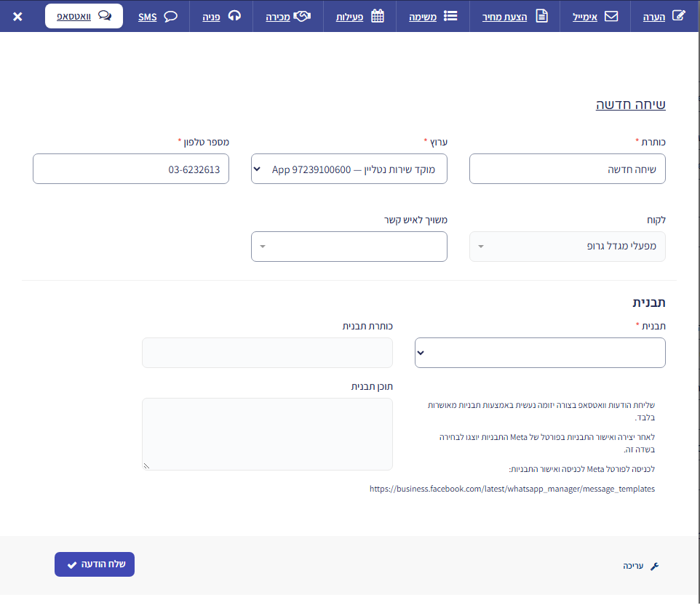
Task: Click the edit (עריכה) wrench link
Action: (x=641, y=566)
